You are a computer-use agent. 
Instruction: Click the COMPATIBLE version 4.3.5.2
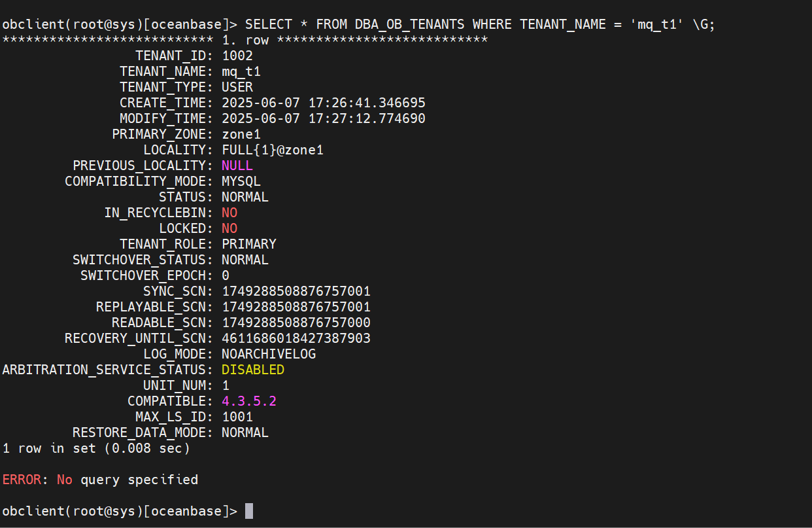(x=249, y=401)
